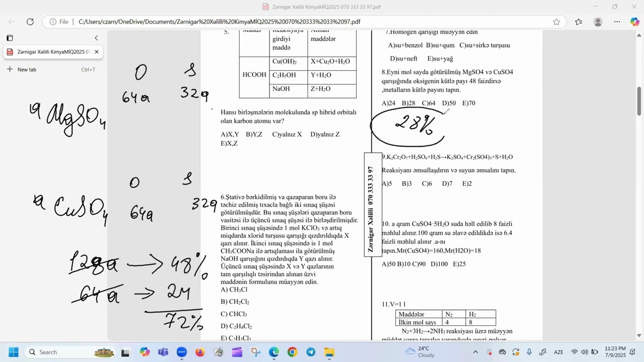Open the browser profile icon
The width and height of the screenshot is (644, 362).
[598, 22]
